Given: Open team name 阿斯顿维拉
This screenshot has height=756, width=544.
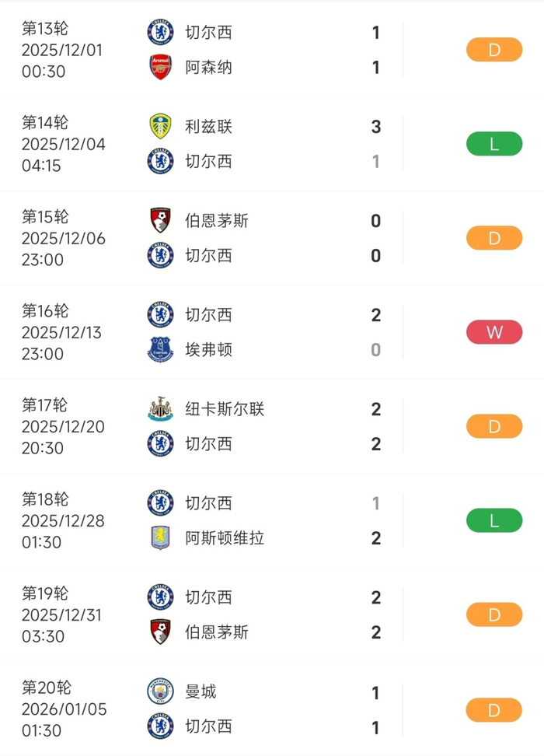Looking at the screenshot, I should pos(225,538).
